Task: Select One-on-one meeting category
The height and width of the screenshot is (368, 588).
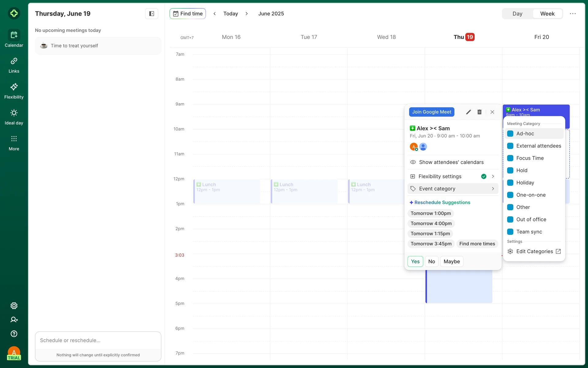Action: (x=531, y=195)
